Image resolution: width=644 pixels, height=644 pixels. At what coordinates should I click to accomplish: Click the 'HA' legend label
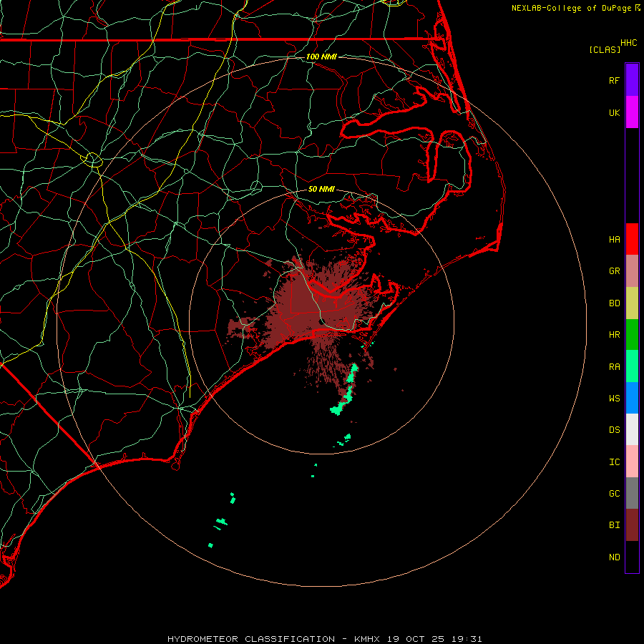(x=614, y=240)
